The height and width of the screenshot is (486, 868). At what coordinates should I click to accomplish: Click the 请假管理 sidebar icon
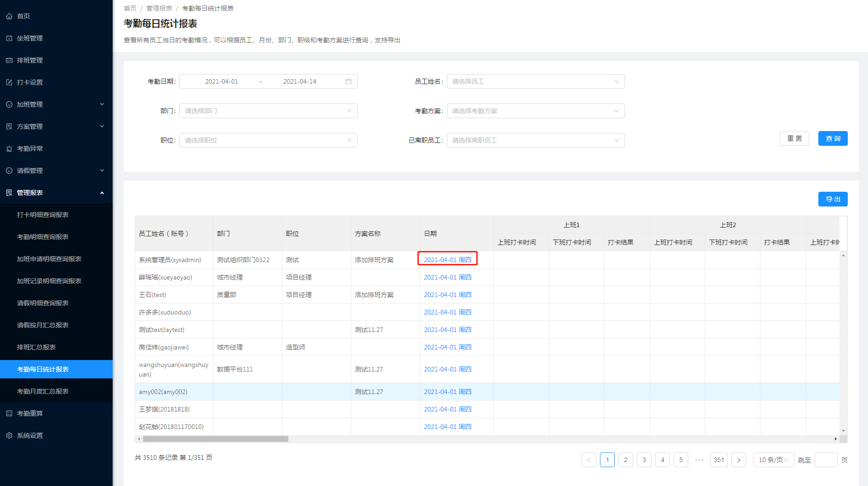[9, 171]
